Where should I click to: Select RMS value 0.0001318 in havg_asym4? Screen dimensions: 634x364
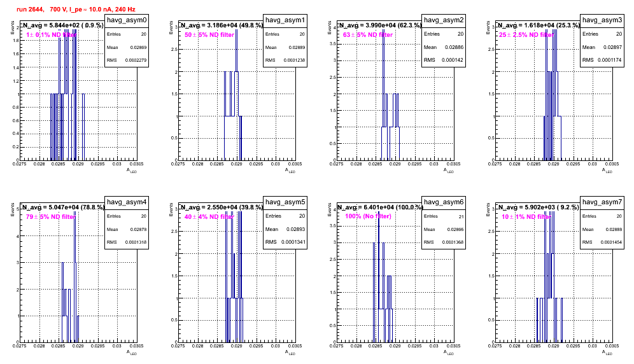tap(136, 242)
